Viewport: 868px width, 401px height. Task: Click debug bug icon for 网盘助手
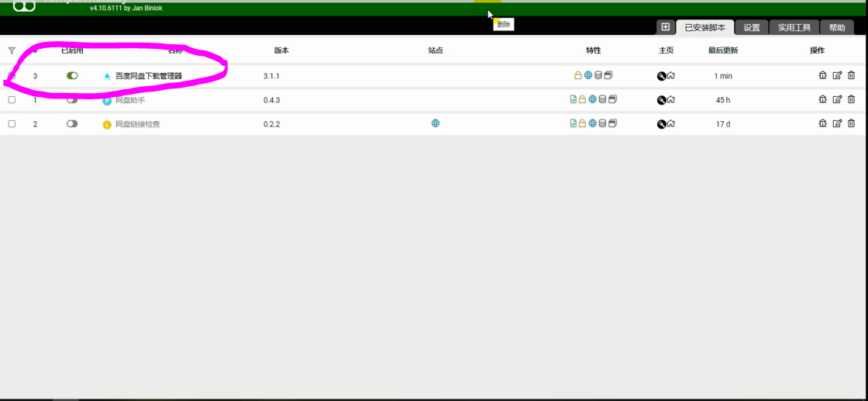(x=822, y=99)
